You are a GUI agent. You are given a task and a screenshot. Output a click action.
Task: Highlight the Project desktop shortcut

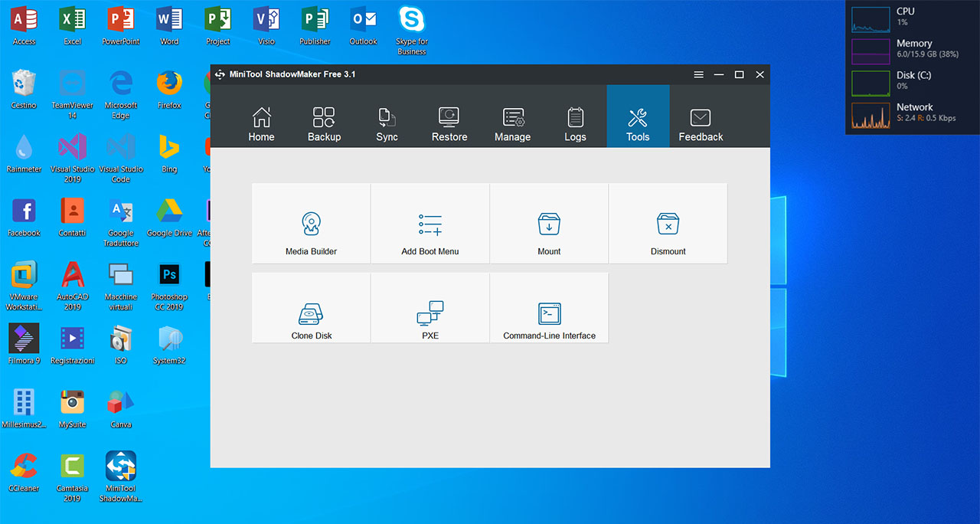[x=218, y=25]
